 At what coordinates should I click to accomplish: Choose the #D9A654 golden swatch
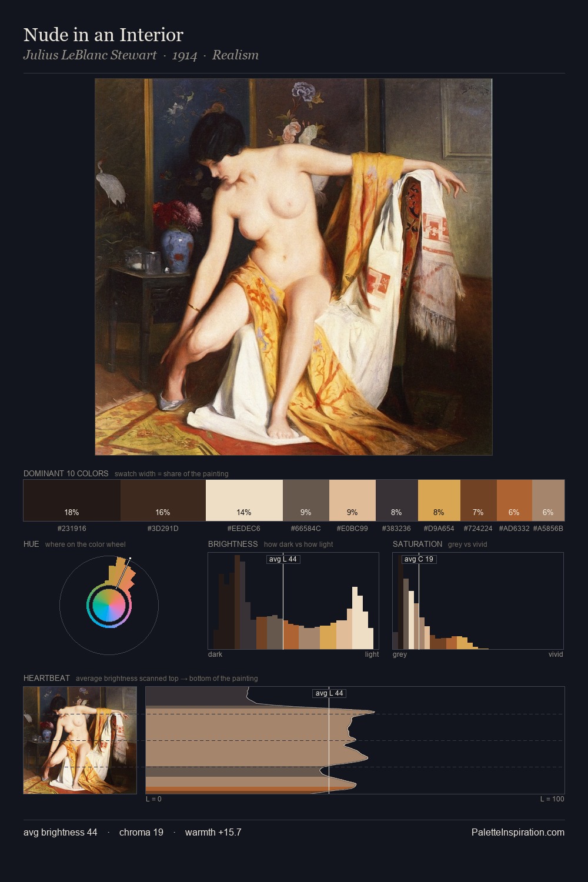pyautogui.click(x=439, y=500)
